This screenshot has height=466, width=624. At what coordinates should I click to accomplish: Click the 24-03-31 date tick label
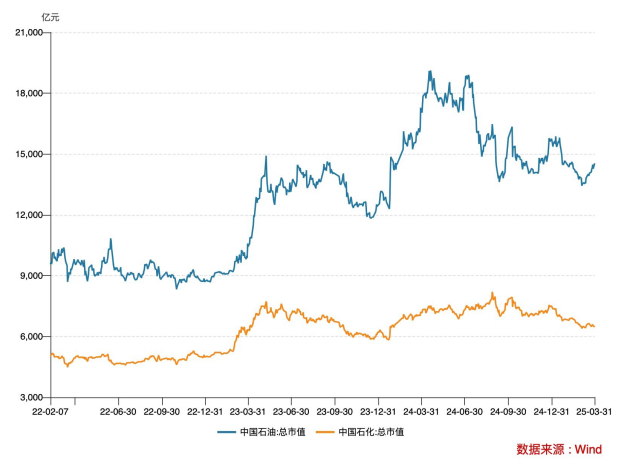coord(421,411)
